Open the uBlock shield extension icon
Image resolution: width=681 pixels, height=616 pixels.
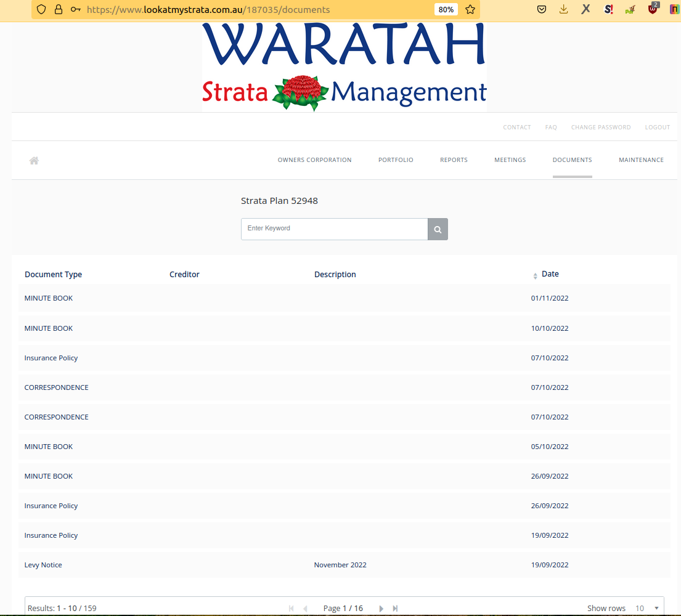pos(653,9)
